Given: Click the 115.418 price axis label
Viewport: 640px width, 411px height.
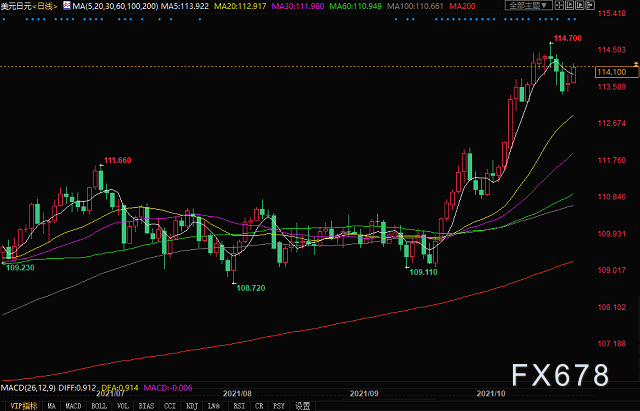Looking at the screenshot, I should 611,13.
